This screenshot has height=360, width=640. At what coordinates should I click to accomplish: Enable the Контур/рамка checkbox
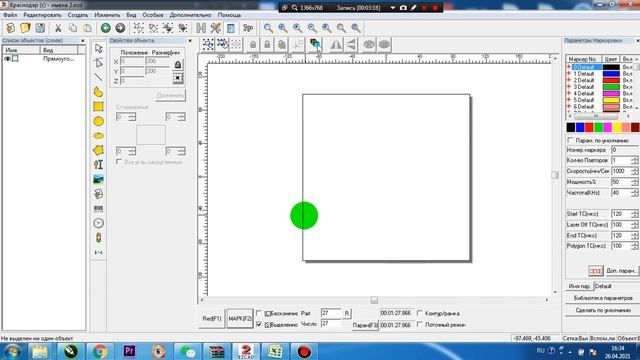(420, 313)
